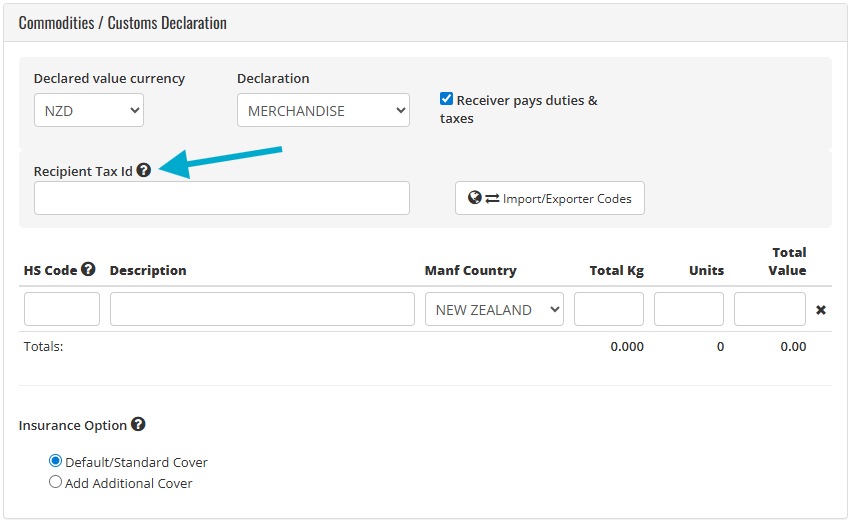Open the Insurance Option help tooltip icon
Screen dimensions: 851x522
[x=138, y=424]
